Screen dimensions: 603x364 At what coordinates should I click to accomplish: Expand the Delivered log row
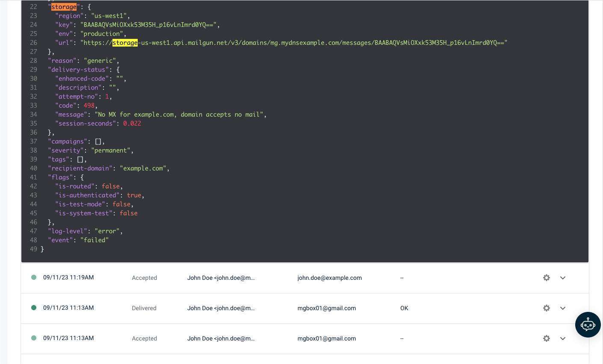[x=563, y=308]
